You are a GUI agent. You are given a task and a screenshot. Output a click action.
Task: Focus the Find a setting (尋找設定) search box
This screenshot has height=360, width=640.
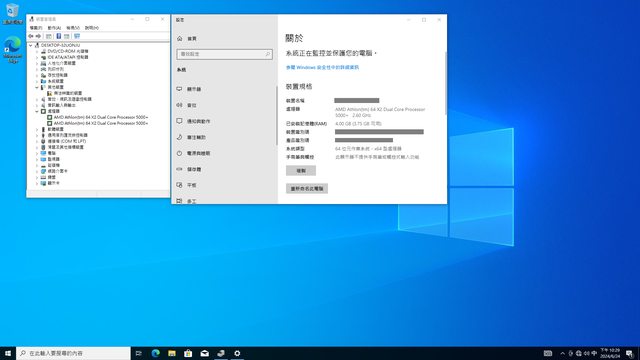pos(224,54)
